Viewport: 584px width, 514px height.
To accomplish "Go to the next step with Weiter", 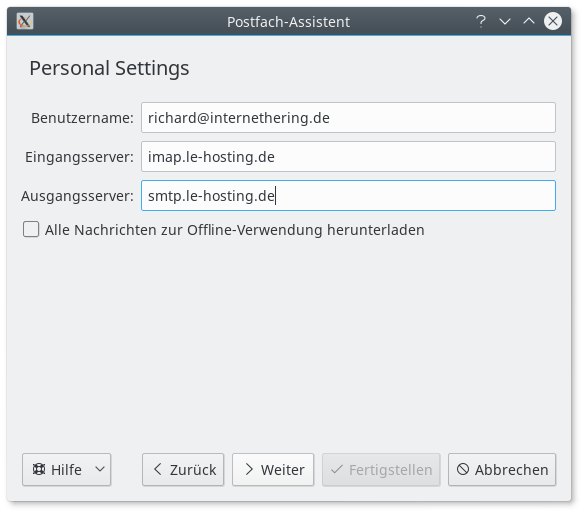I will (273, 469).
